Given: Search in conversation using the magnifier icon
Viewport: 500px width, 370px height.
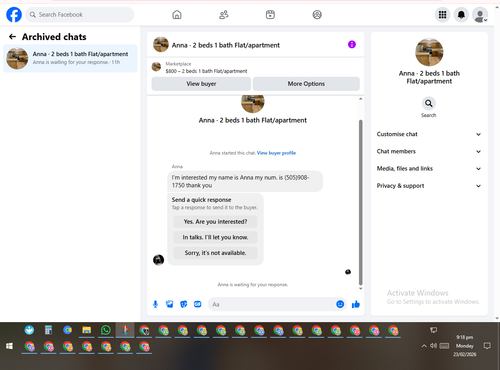Looking at the screenshot, I should [429, 103].
